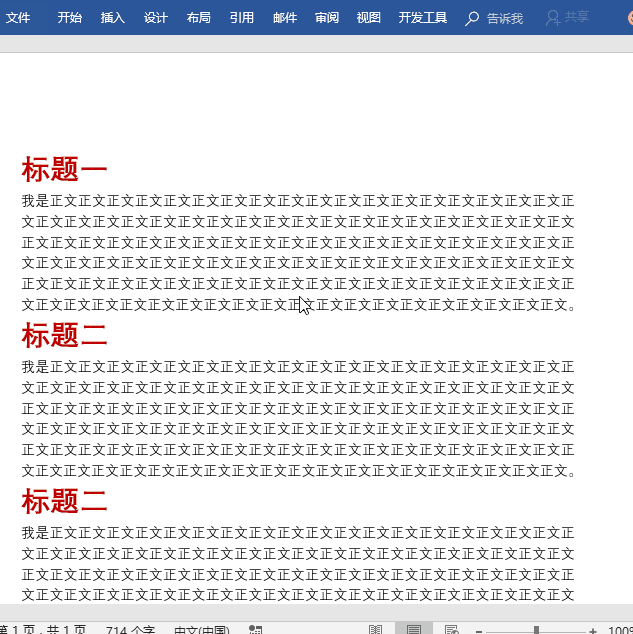Image resolution: width=633 pixels, height=634 pixels.
Task: Switch to the 开始 ribbon tab
Action: (70, 18)
